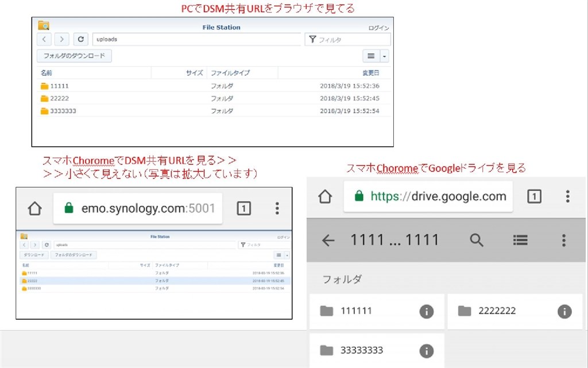Tap ダウンロード button in mobile File Station page
This screenshot has height=368, width=588.
pyautogui.click(x=34, y=255)
